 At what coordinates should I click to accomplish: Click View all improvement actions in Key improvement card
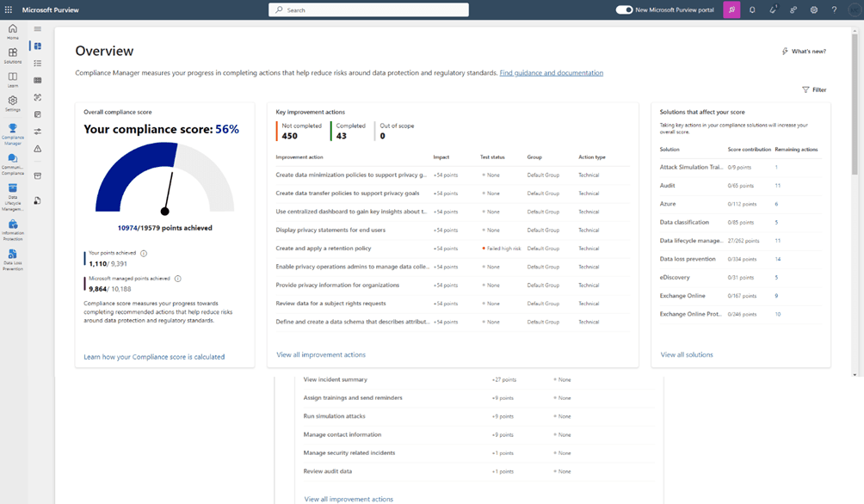pos(321,354)
